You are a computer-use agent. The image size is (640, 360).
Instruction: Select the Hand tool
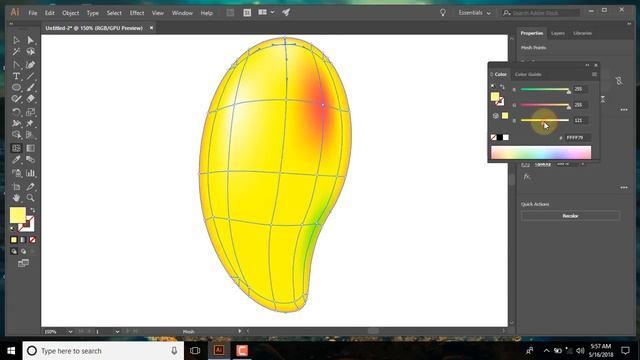pyautogui.click(x=16, y=198)
